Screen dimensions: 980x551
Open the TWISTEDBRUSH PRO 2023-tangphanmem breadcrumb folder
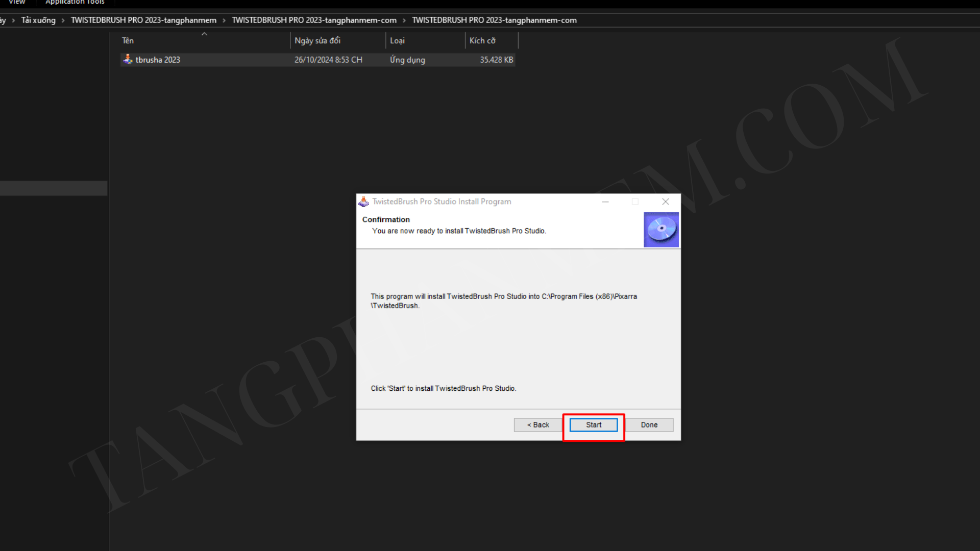tap(143, 20)
